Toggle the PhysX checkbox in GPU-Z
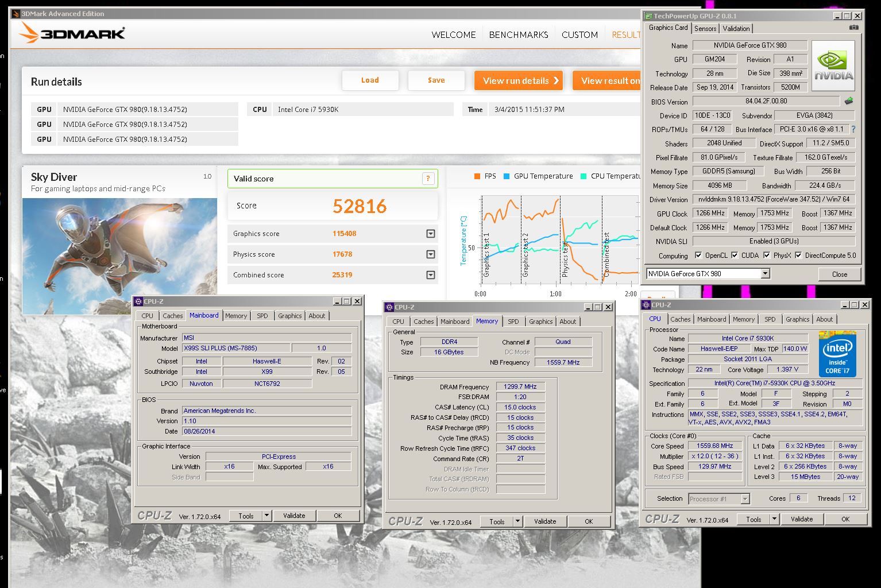The width and height of the screenshot is (881, 588). [x=767, y=255]
